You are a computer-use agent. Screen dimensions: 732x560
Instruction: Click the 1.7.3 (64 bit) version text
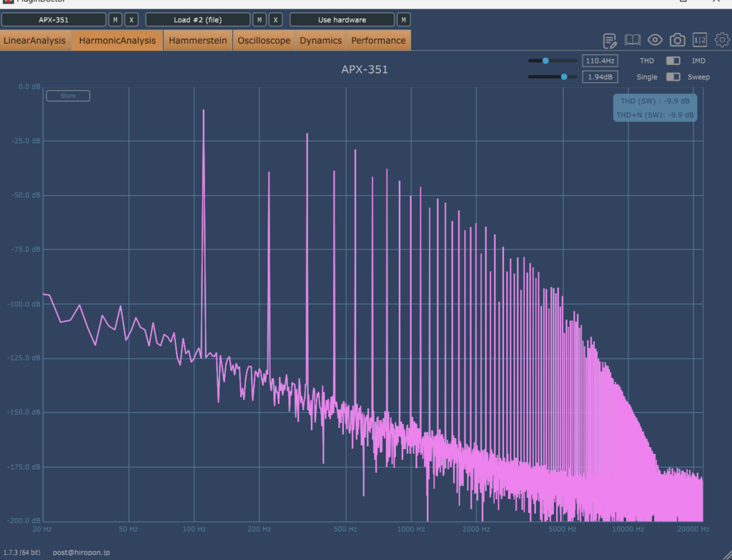[22, 553]
